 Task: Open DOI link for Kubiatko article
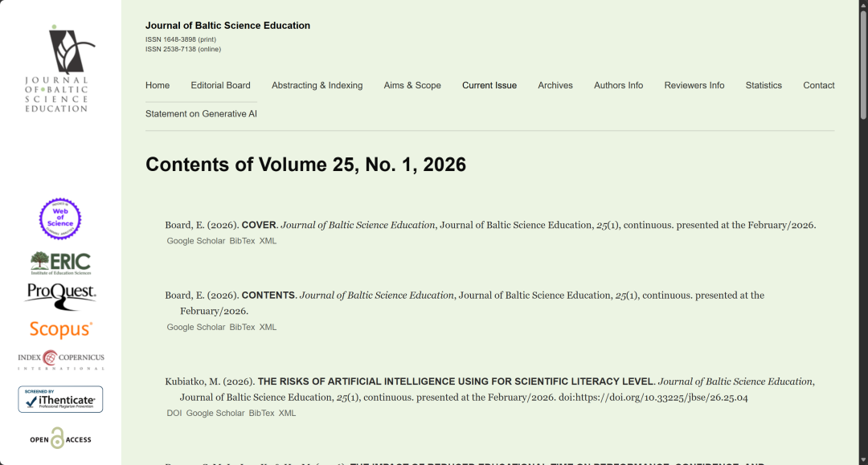[x=174, y=413]
